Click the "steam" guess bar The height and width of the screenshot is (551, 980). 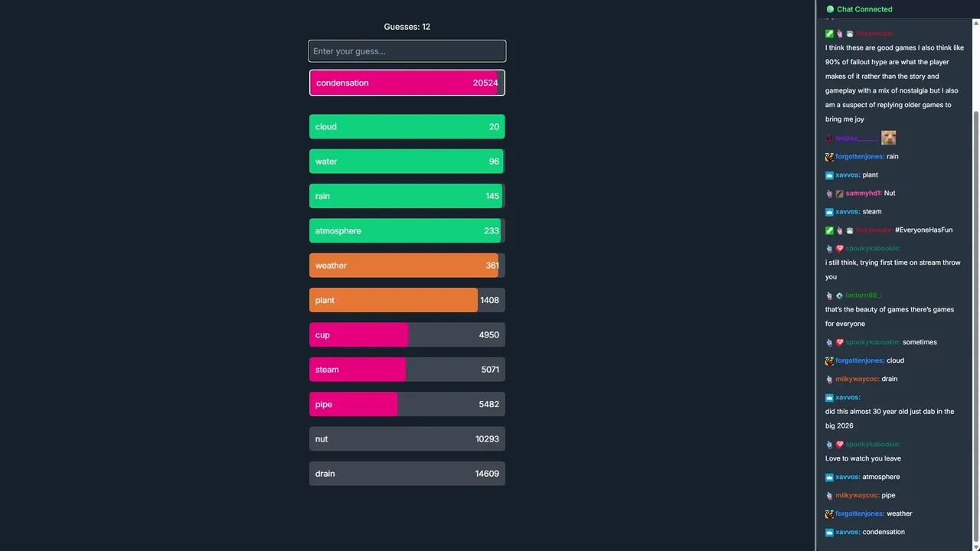pyautogui.click(x=407, y=370)
